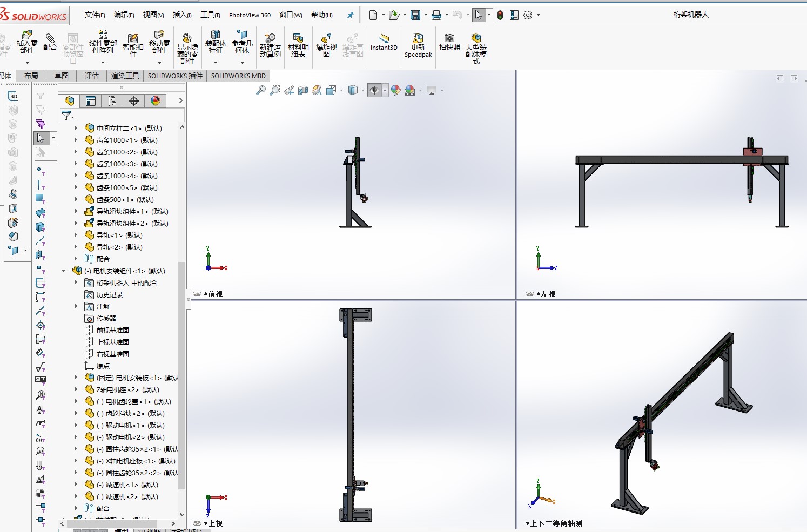Show hidden components (显示隐藏的零部件)
807x532 pixels.
point(187,49)
